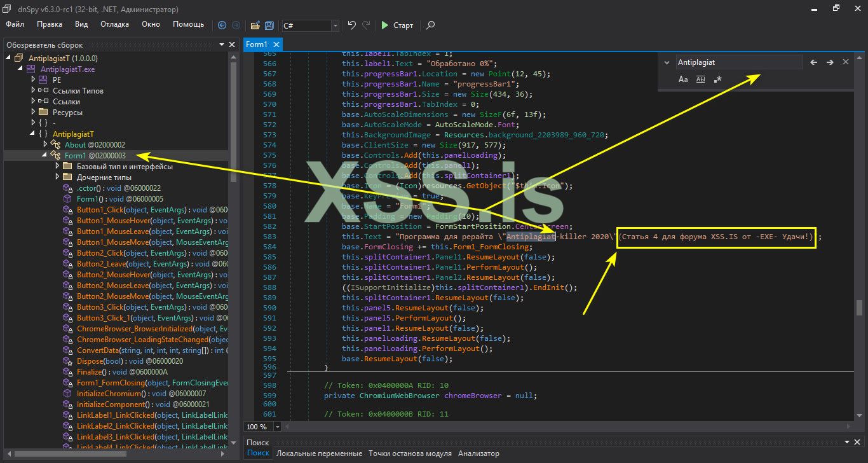
Task: Expand the Ресурсы tree node
Action: click(34, 113)
